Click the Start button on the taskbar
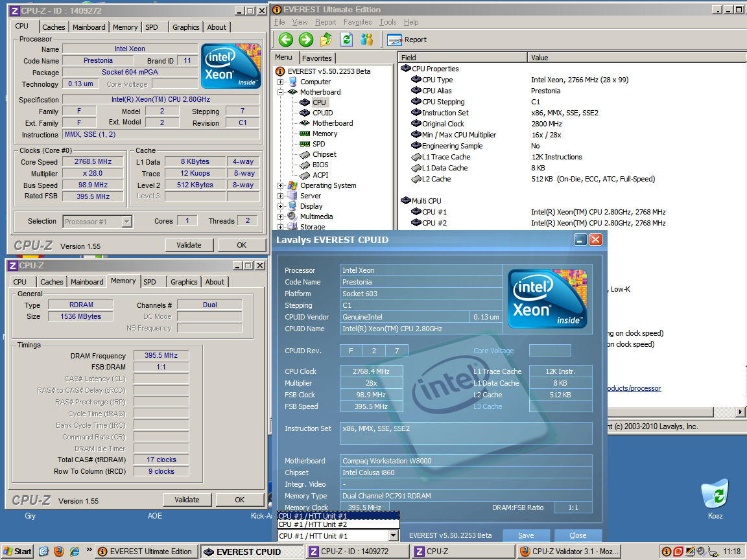Image resolution: width=747 pixels, height=560 pixels. click(x=18, y=552)
